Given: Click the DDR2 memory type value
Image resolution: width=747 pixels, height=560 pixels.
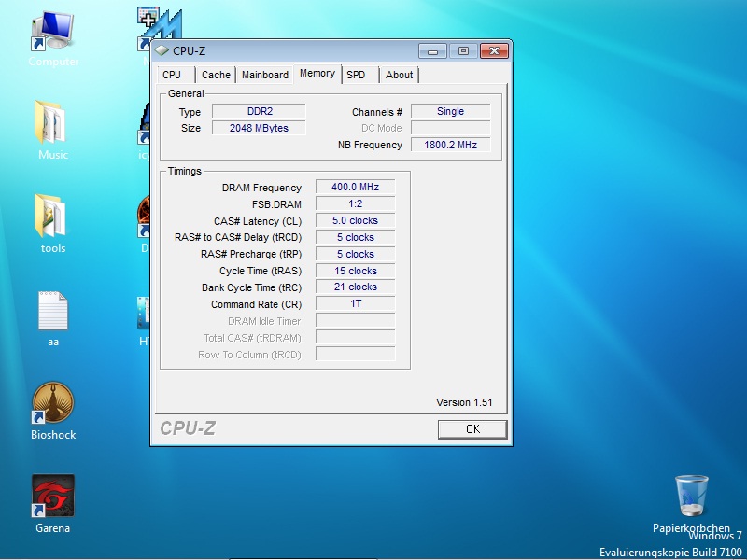Looking at the screenshot, I should pyautogui.click(x=259, y=111).
